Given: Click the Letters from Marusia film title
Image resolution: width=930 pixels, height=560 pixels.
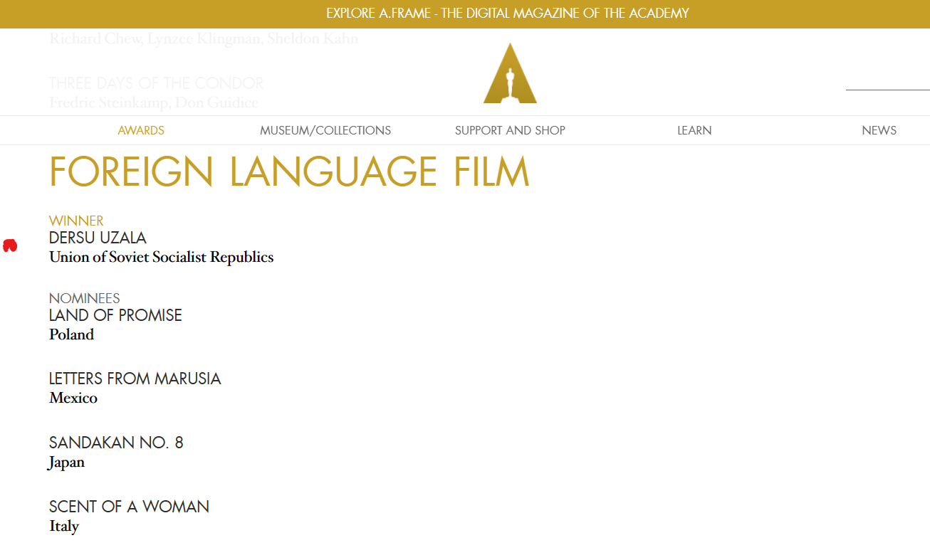Looking at the screenshot, I should 135,379.
